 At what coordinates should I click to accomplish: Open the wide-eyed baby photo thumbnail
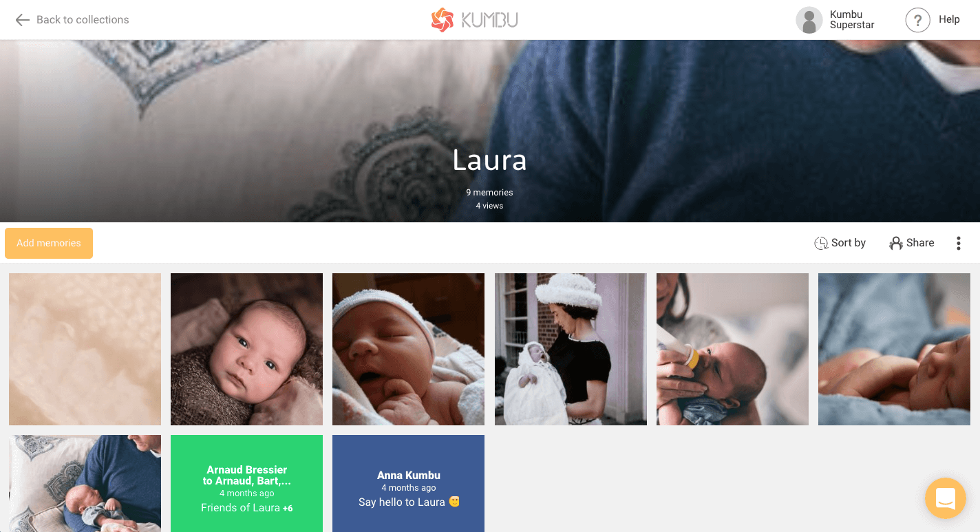click(246, 349)
